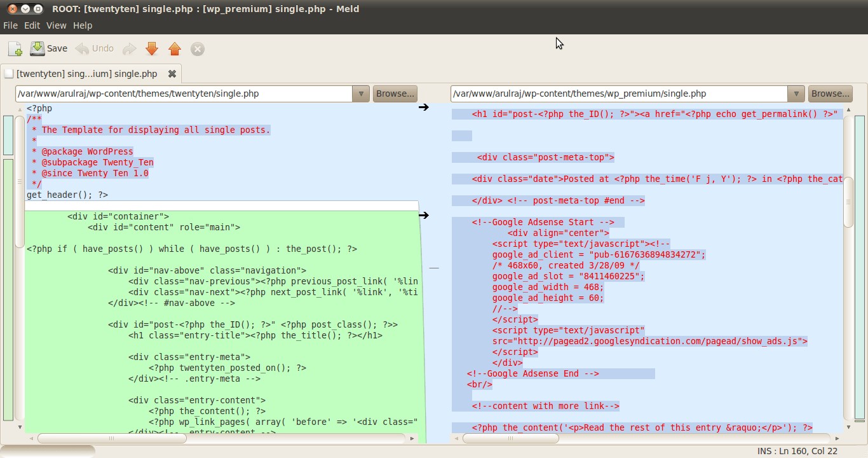Open the Edit menu

(x=32, y=25)
